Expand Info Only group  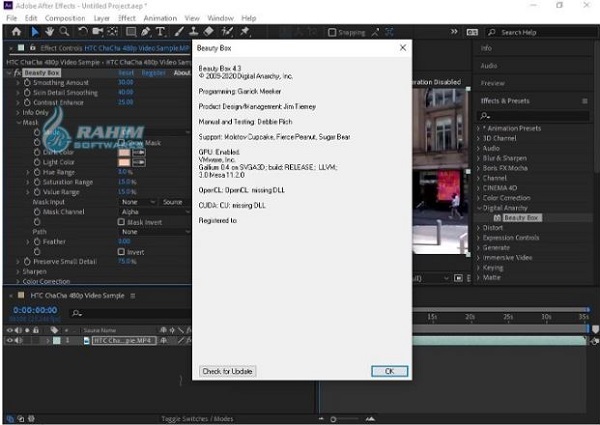click(x=18, y=112)
